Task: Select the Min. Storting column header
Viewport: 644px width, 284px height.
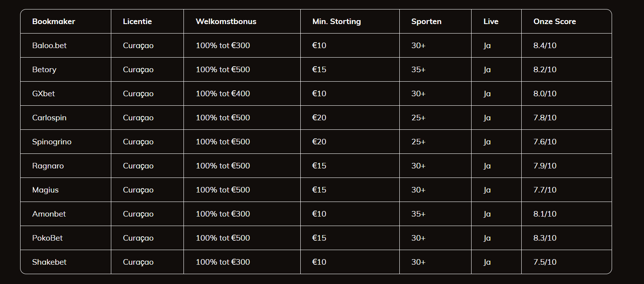Action: point(336,22)
